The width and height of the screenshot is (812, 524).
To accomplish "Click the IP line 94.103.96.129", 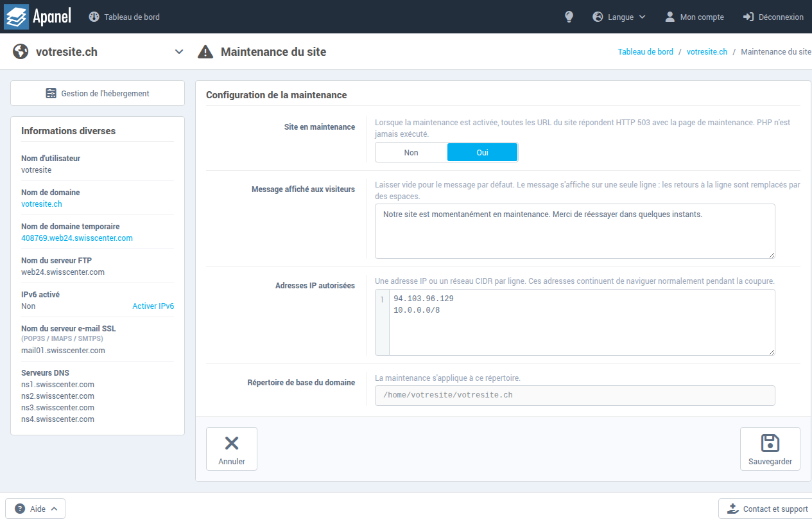I will 424,299.
